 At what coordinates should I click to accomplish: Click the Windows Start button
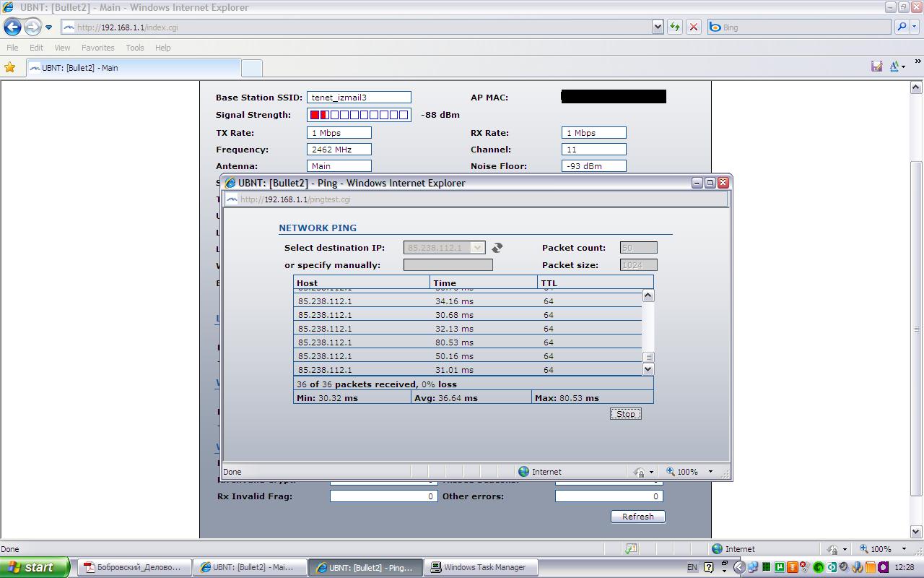[x=34, y=567]
